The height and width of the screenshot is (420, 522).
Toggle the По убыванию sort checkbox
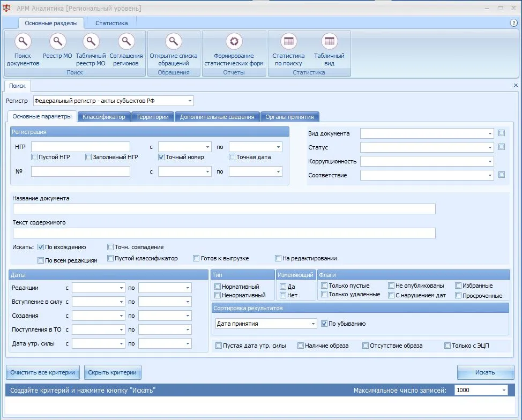coord(324,324)
